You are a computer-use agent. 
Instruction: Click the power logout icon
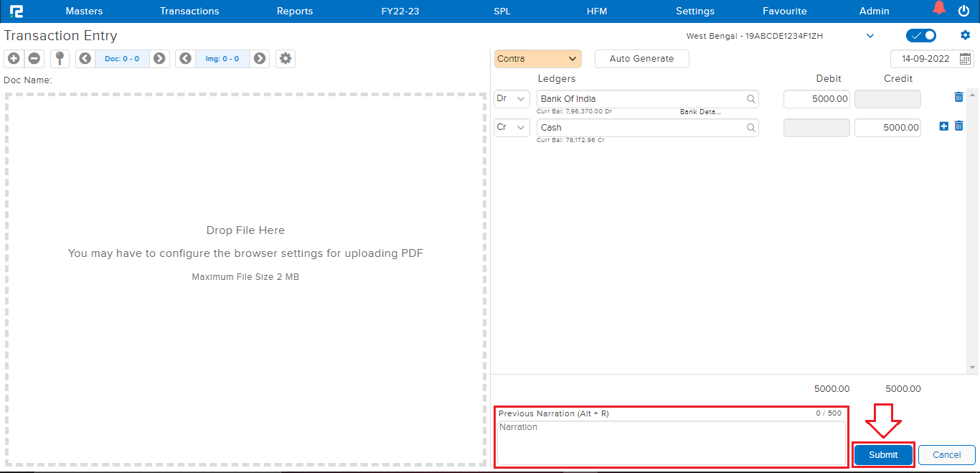(963, 11)
